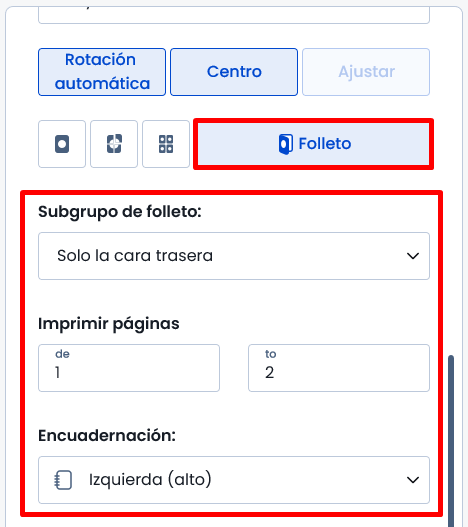Expand the Encuadernación chevron arrow
The width and height of the screenshot is (468, 527).
click(x=413, y=480)
